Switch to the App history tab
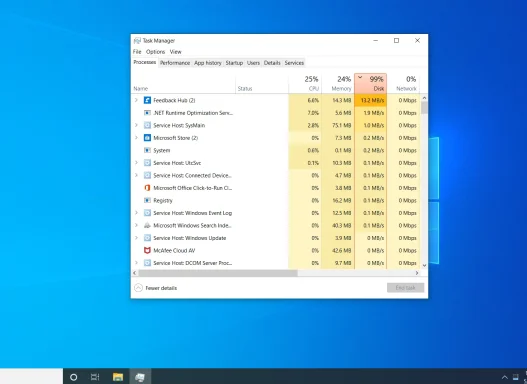Screen dimensions: 527x384 coord(208,63)
